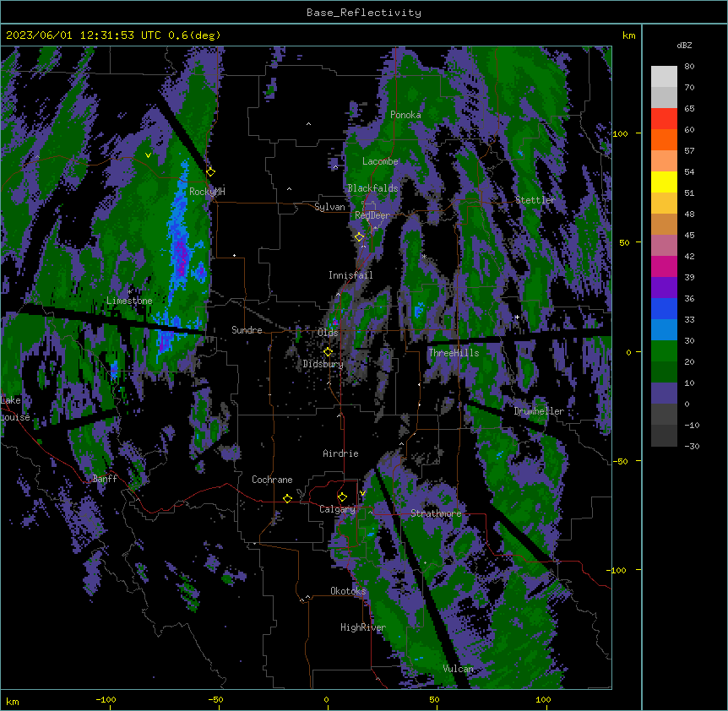
Task: Click the Limestone label on map
Action: [129, 301]
